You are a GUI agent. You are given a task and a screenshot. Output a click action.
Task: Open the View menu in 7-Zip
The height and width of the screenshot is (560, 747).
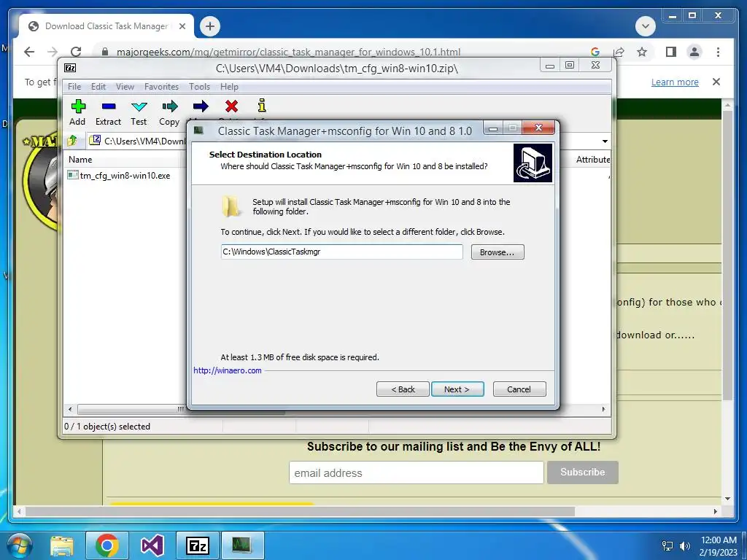pos(125,87)
